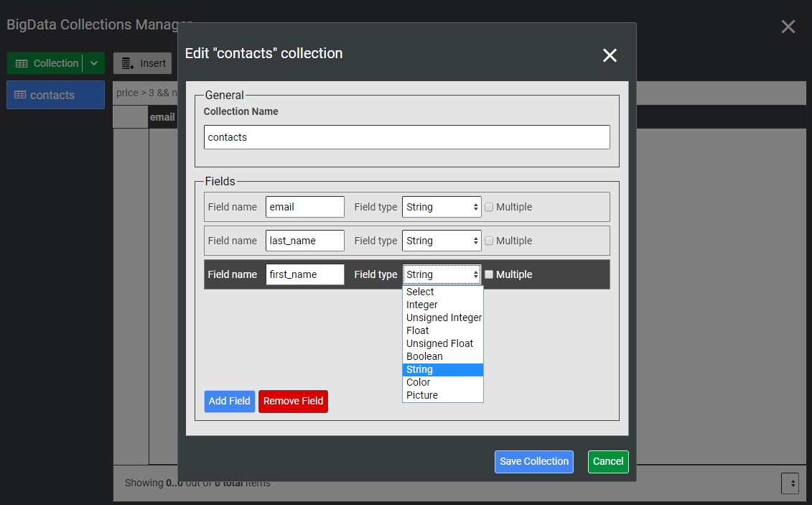Pick Color option in type dropdown list
The height and width of the screenshot is (505, 812).
419,382
